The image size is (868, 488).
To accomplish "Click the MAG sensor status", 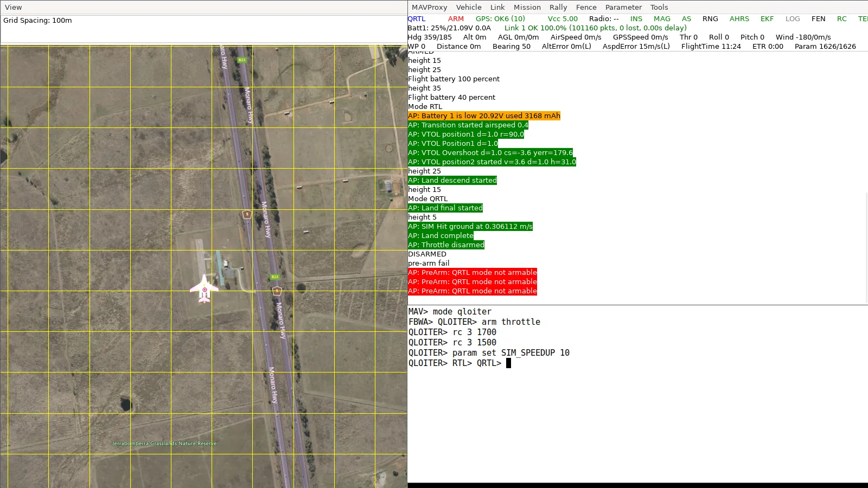I will click(x=662, y=18).
